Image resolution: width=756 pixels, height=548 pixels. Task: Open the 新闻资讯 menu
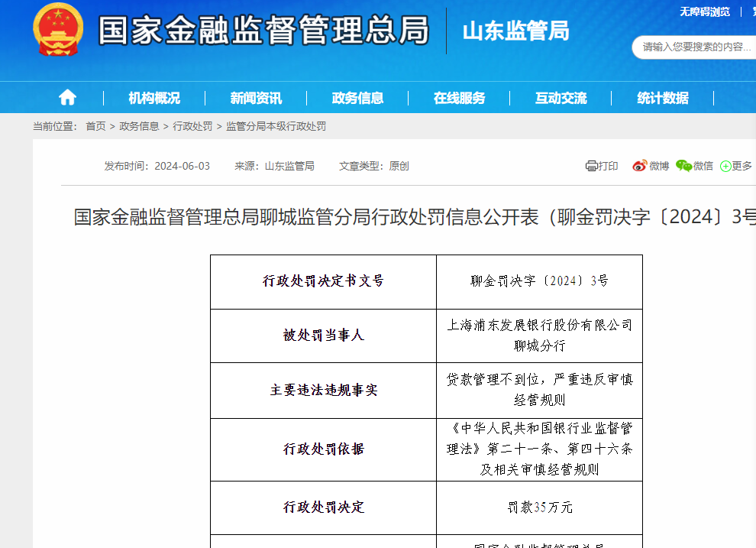(x=256, y=98)
